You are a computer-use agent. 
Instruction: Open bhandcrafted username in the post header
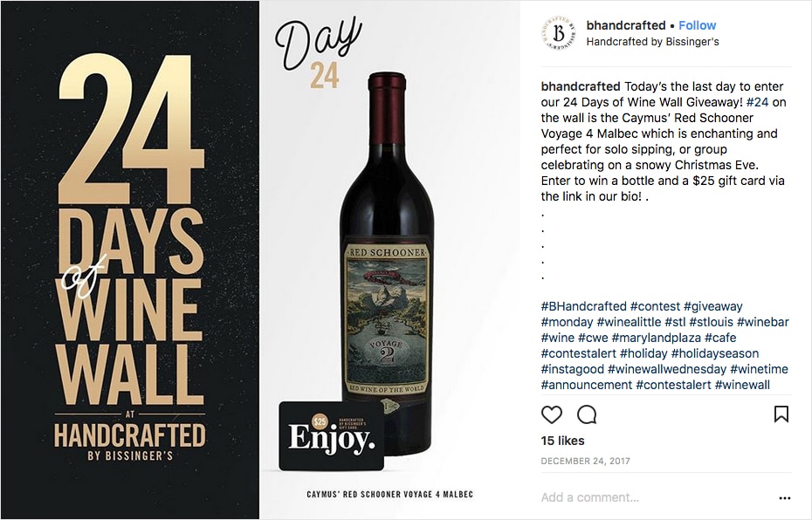625,25
